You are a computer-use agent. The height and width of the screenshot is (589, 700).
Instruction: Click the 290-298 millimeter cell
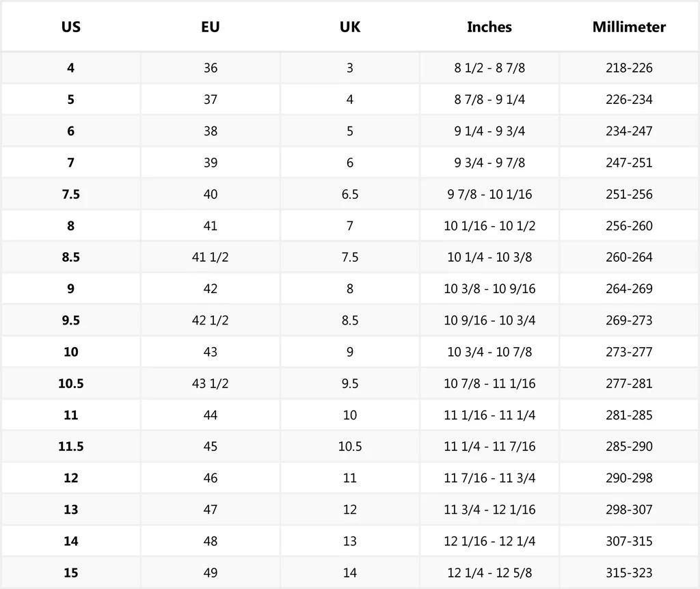tap(629, 478)
